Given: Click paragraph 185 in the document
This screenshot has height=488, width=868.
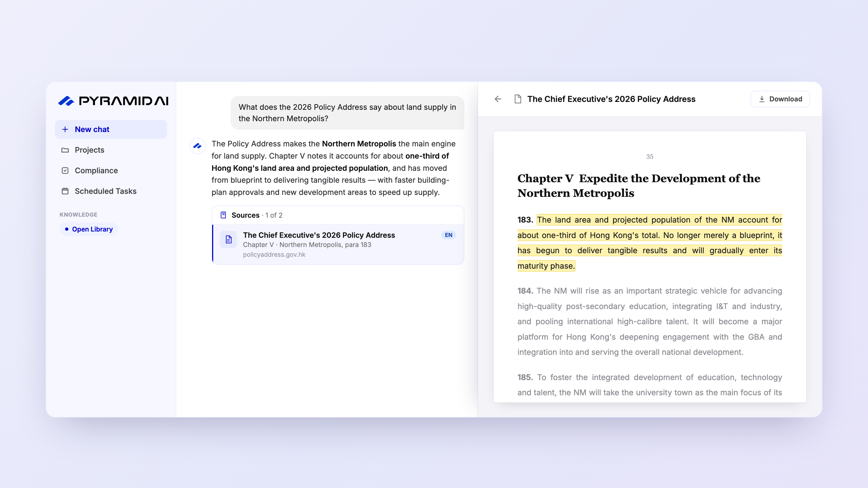Looking at the screenshot, I should coord(650,385).
